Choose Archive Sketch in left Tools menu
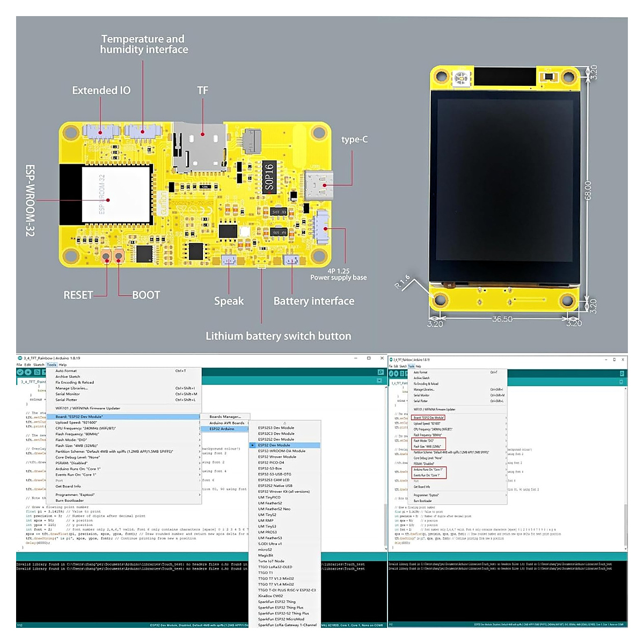 pyautogui.click(x=124, y=377)
